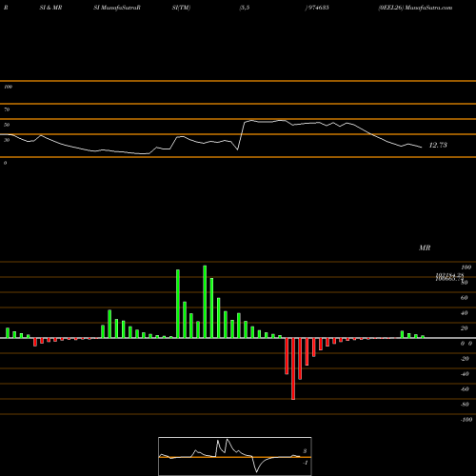
Task: Click the MR axis label '20'
Action: [464, 328]
